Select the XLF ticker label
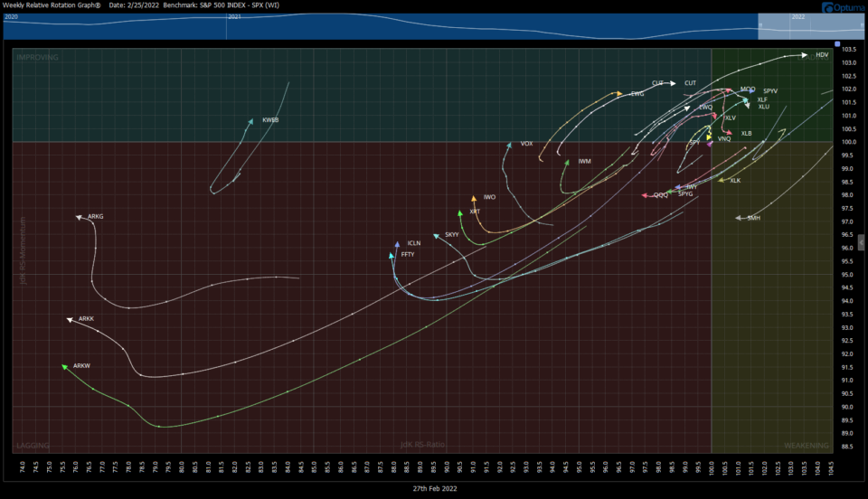 [762, 100]
